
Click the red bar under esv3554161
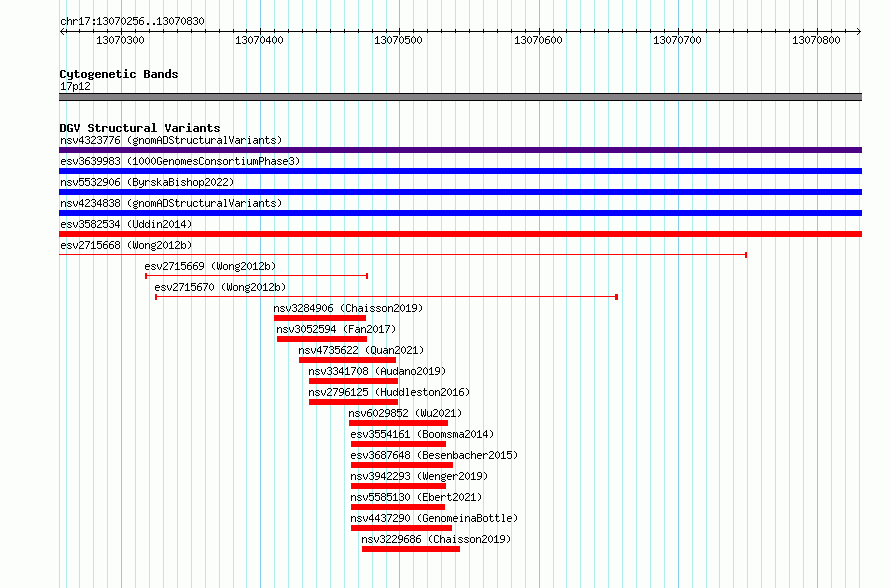click(x=398, y=444)
